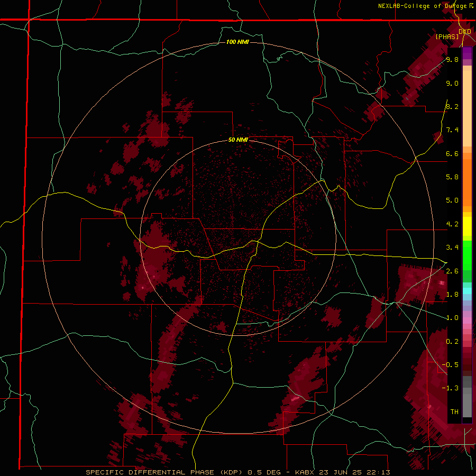Click the 7.4 legend value
The image size is (476, 476).
pos(452,130)
